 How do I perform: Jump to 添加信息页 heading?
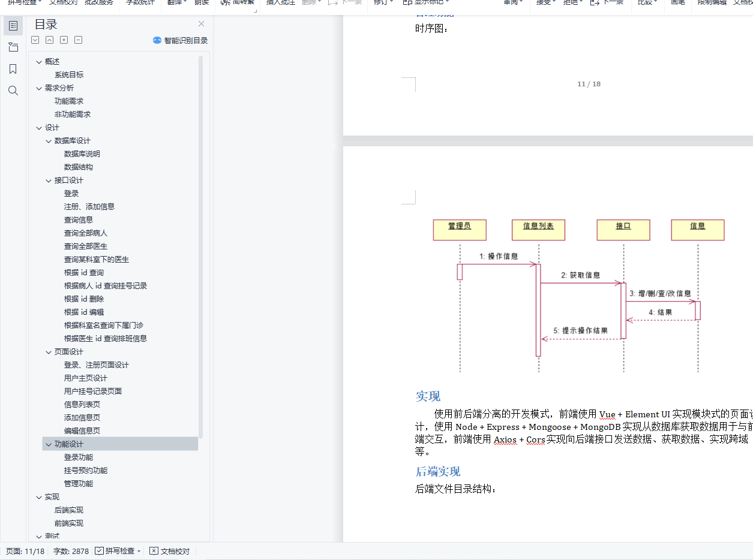click(82, 418)
